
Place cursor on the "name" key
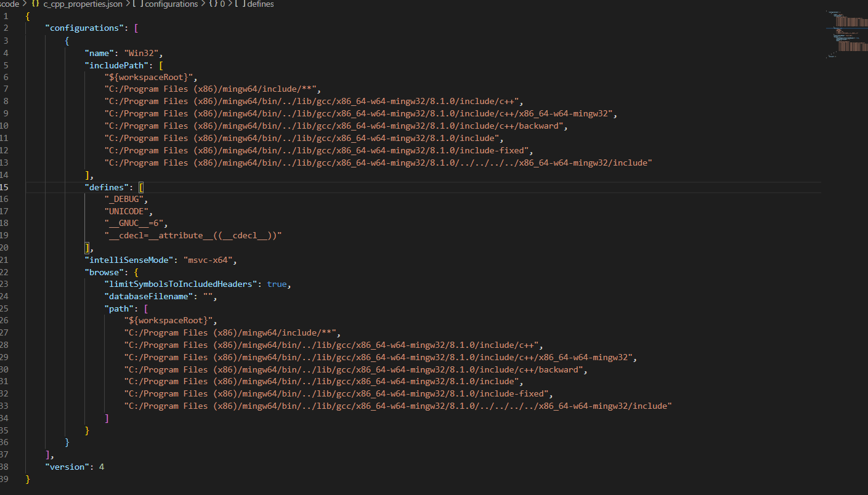tap(99, 52)
